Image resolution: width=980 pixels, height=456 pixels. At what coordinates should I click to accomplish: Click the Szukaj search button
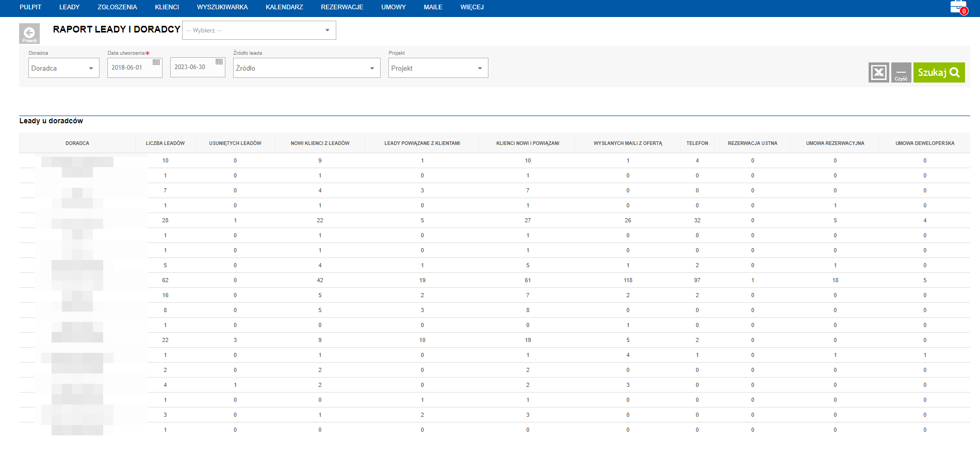click(939, 73)
